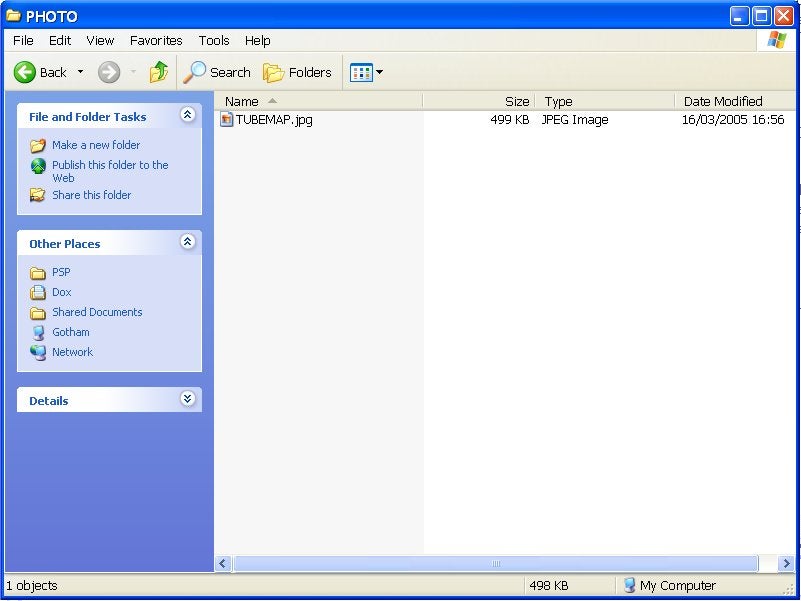Viewport: 801px width, 601px height.
Task: Sort by the Size column header
Action: tap(479, 101)
